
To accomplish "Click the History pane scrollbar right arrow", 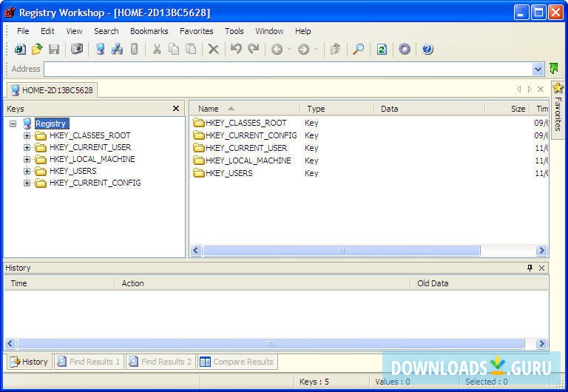I will 541,343.
